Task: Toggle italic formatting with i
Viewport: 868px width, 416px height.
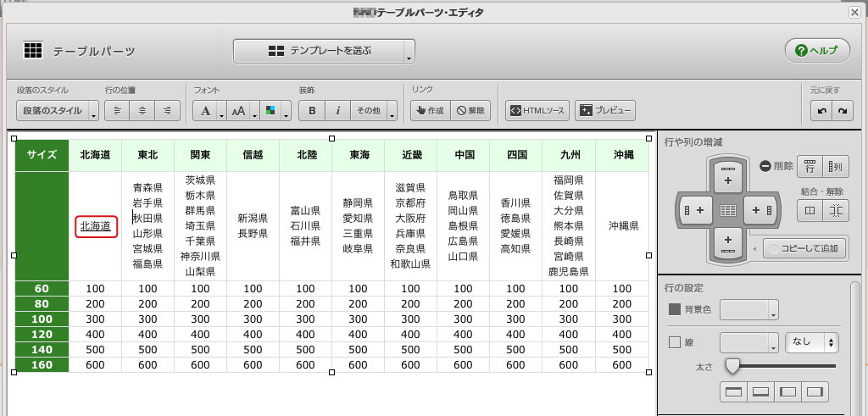Action: coord(337,111)
